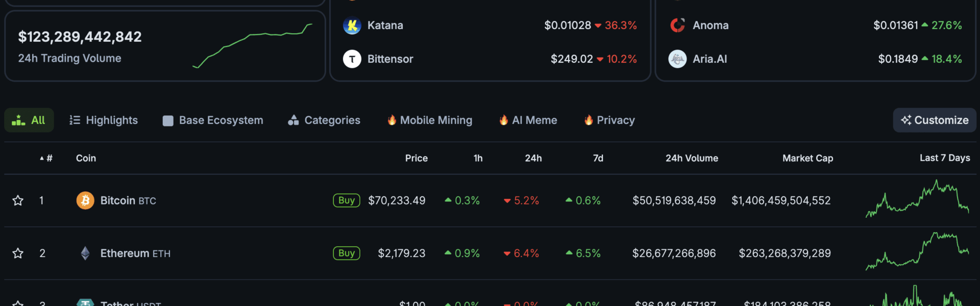Click the Anoma coin icon
Screen dimensions: 980x306
(x=677, y=25)
